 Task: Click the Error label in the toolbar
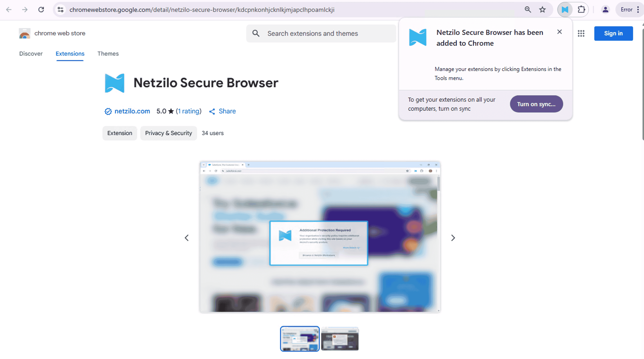pyautogui.click(x=626, y=9)
